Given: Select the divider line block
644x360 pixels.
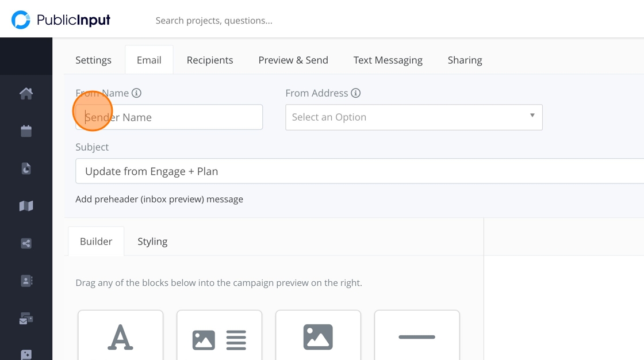Looking at the screenshot, I should coord(417,337).
